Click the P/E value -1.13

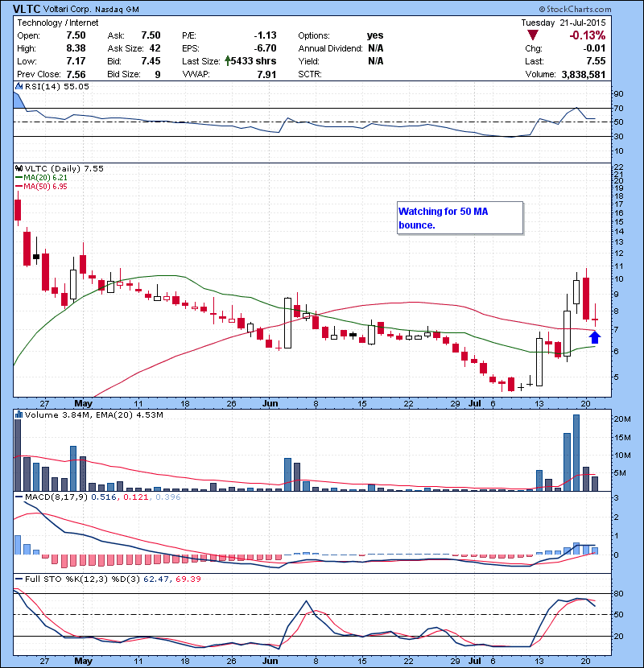tap(265, 35)
